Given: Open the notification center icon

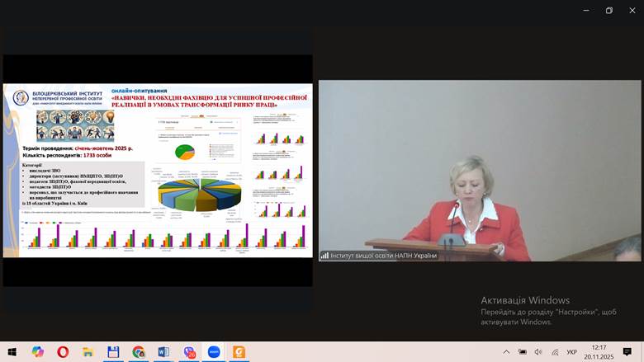Looking at the screenshot, I should click(627, 352).
